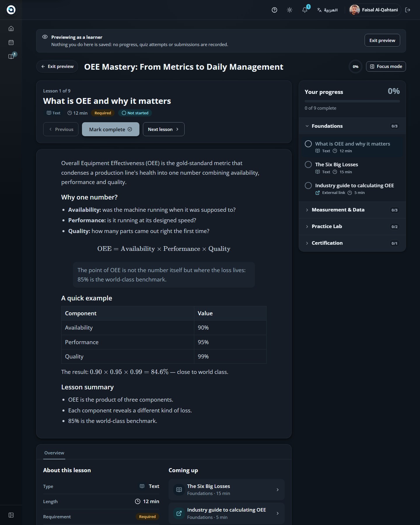Expand the Certification section
This screenshot has height=525, width=420.
click(352, 243)
